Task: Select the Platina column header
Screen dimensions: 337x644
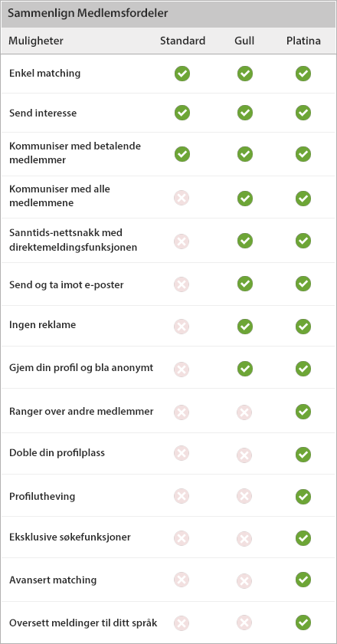Action: point(304,41)
